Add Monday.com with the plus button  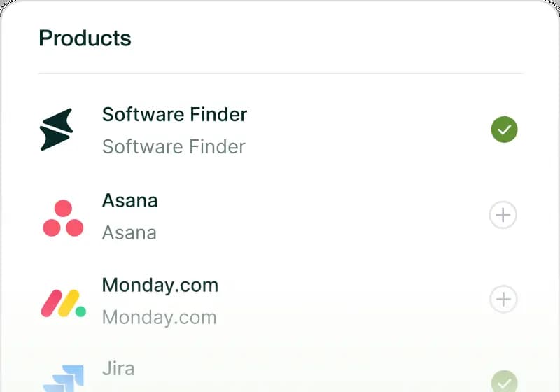pos(503,300)
